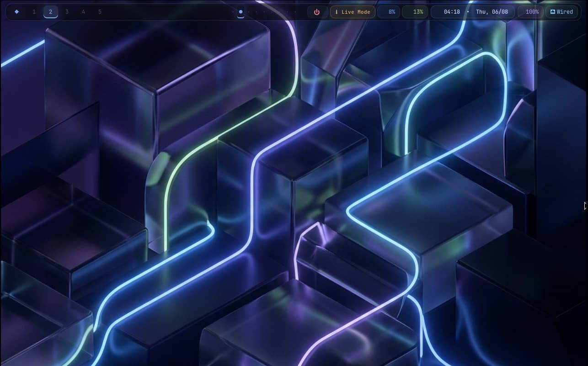Go to workspace 4
588x366 pixels.
tap(83, 12)
